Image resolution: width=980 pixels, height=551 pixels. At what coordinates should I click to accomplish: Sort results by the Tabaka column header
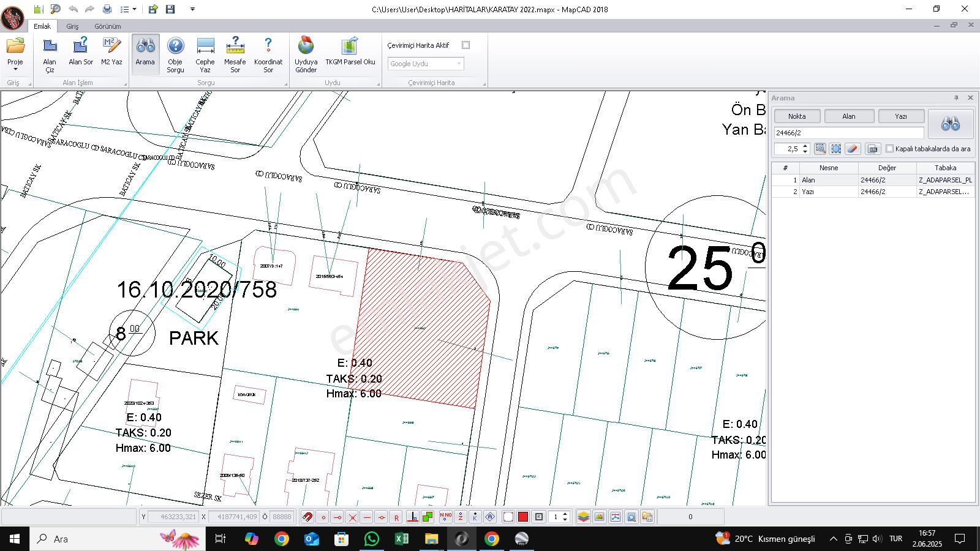pos(945,168)
